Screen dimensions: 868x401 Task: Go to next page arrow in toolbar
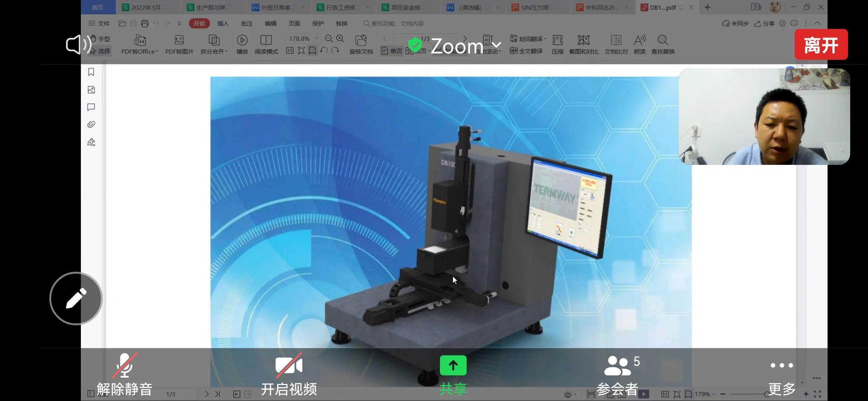[x=465, y=39]
